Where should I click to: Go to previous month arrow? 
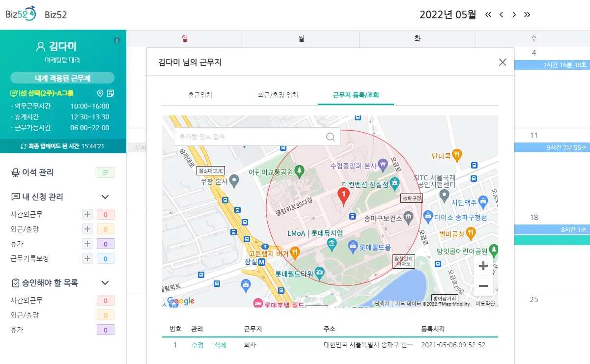[501, 14]
